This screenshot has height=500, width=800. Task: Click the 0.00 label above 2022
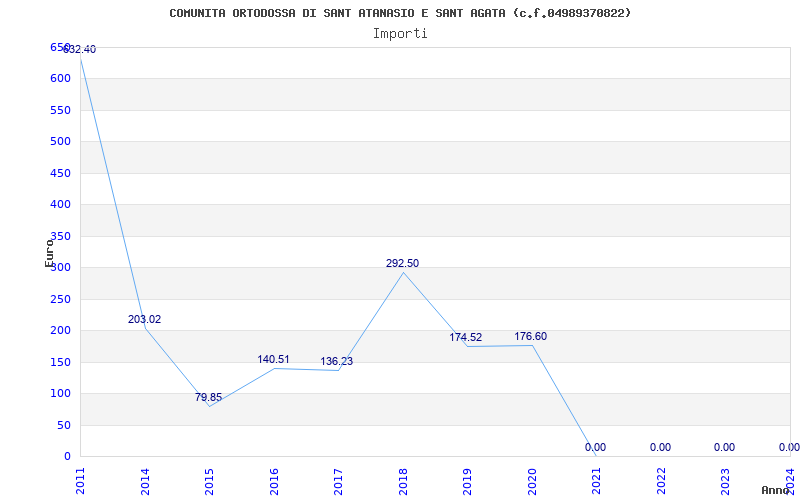[660, 447]
